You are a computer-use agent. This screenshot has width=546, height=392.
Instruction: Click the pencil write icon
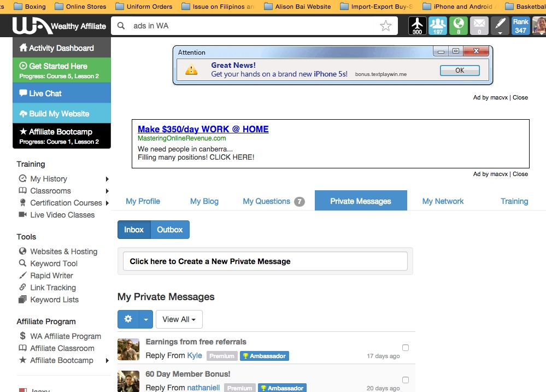(x=500, y=26)
